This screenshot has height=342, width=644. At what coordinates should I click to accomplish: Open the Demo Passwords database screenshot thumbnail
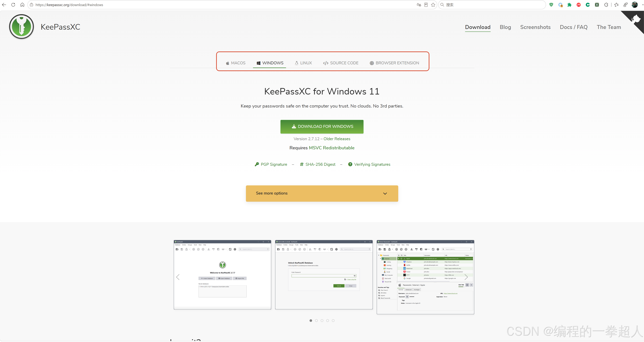[x=425, y=277]
